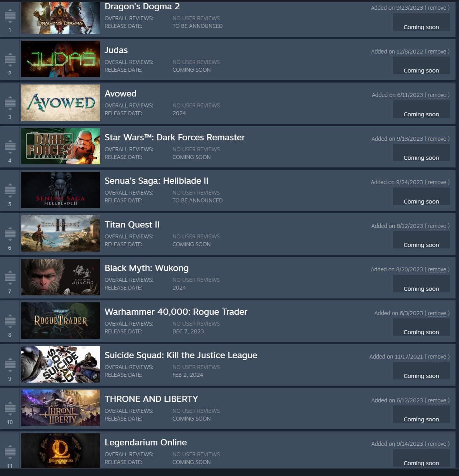The image size is (459, 476).
Task: Click the reorder handle for Judas
Action: 10,59
